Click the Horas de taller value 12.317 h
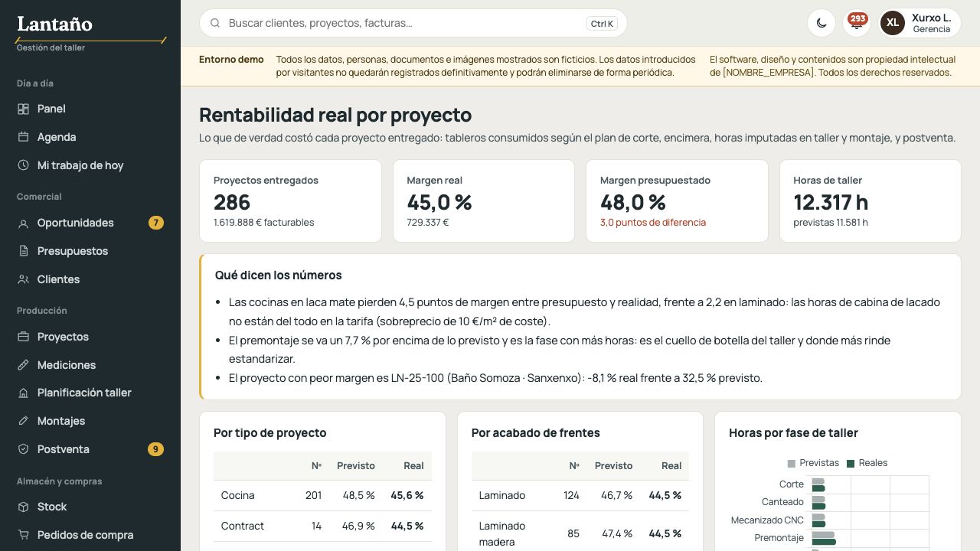 click(x=831, y=202)
